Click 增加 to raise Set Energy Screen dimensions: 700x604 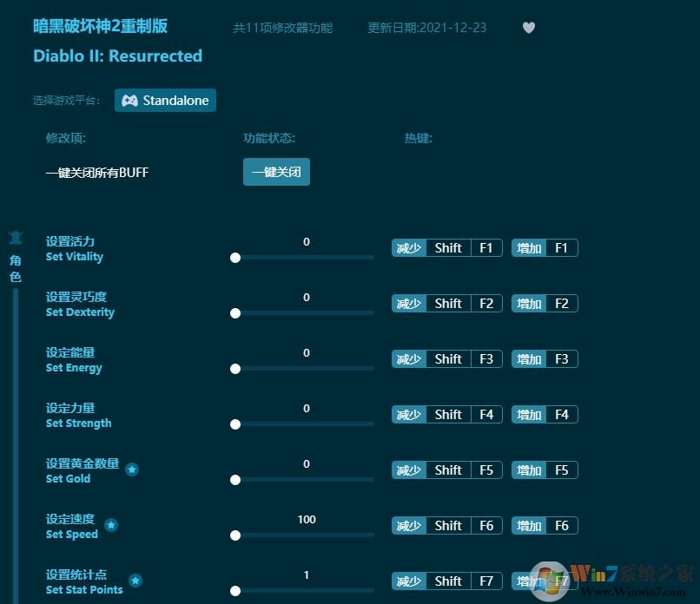(x=528, y=358)
